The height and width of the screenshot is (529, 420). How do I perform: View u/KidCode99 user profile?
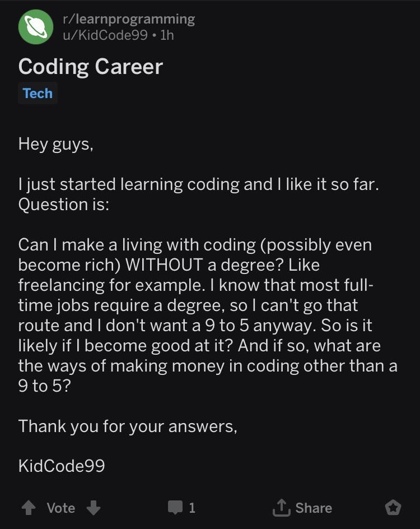pos(105,35)
